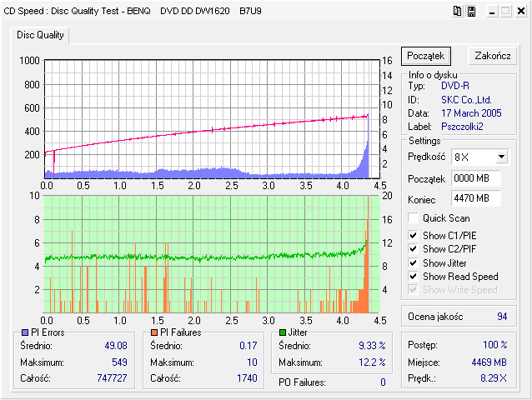Click the disc type value DVD-R

455,86
